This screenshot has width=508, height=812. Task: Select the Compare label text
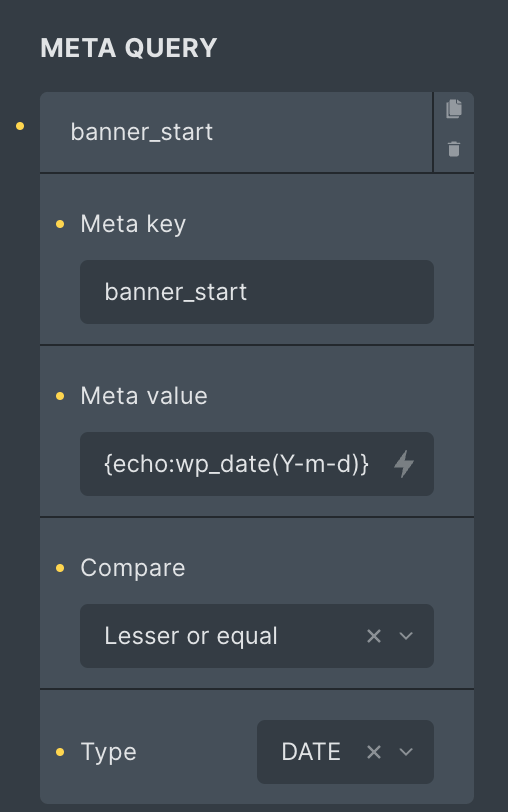133,568
